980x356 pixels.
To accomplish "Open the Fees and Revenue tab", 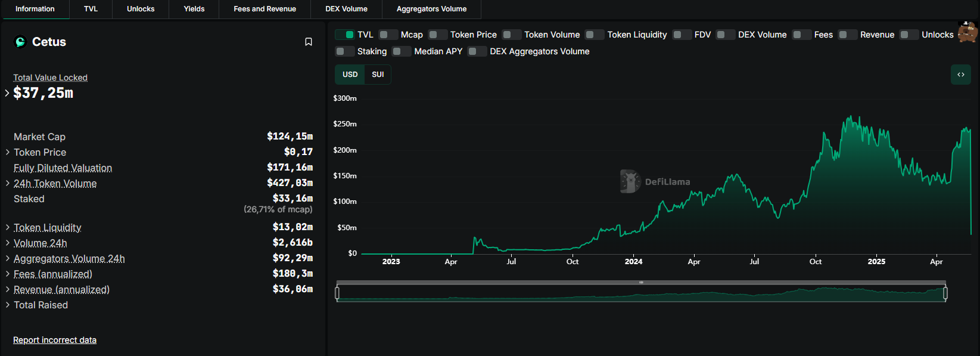I will pyautogui.click(x=265, y=9).
